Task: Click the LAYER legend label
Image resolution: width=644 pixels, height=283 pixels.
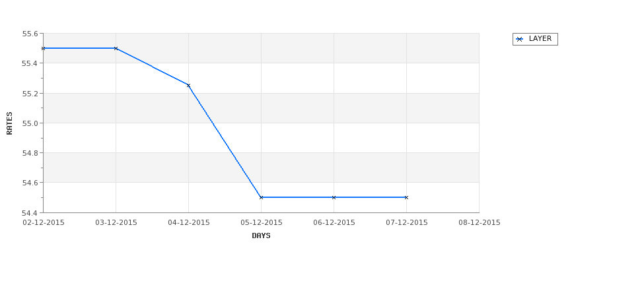Action: pos(540,38)
